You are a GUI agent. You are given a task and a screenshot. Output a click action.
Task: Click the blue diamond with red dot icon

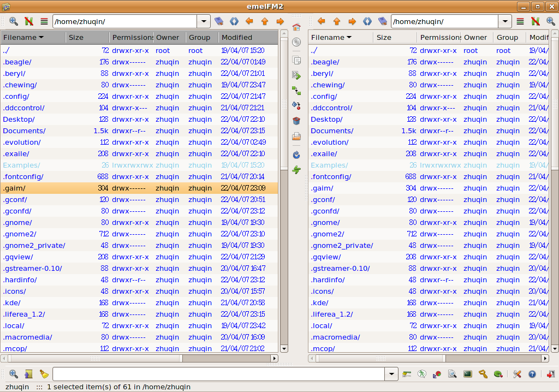click(296, 105)
